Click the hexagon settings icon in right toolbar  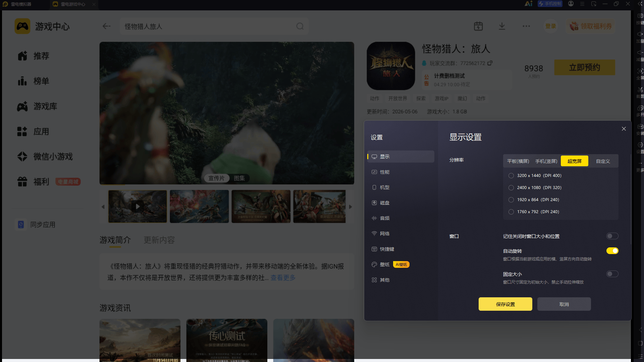(x=640, y=145)
